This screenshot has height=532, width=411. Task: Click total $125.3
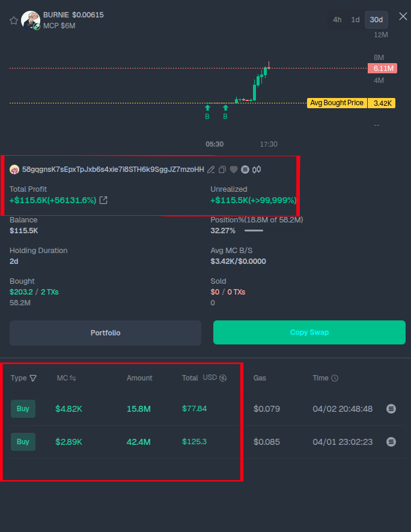tap(194, 441)
